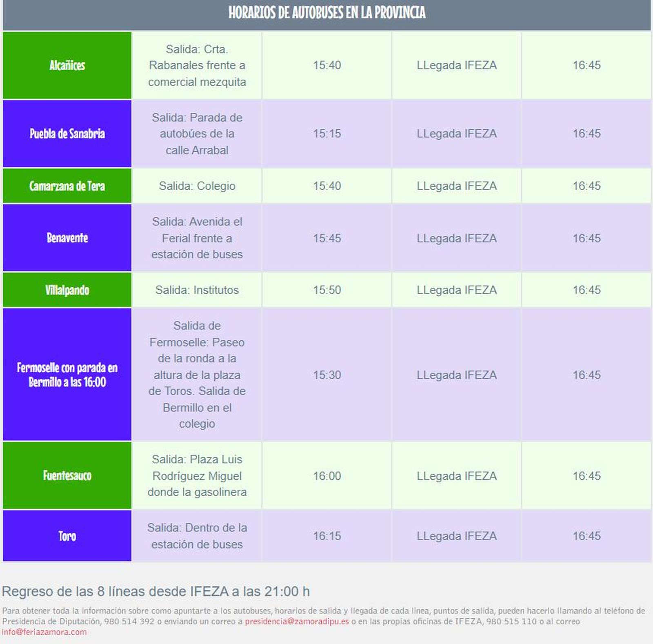This screenshot has height=644, width=653.
Task: Click the presidencia@zamoradipu.es email link
Action: [x=296, y=622]
